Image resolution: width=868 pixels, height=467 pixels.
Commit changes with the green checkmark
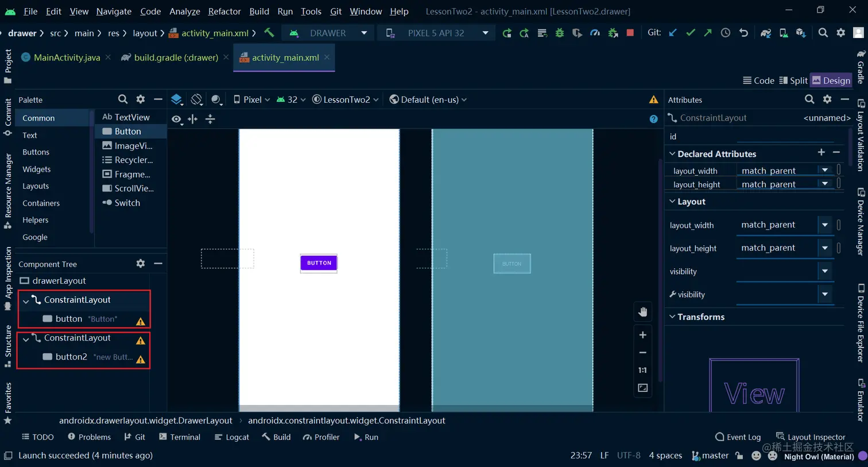[x=691, y=33]
